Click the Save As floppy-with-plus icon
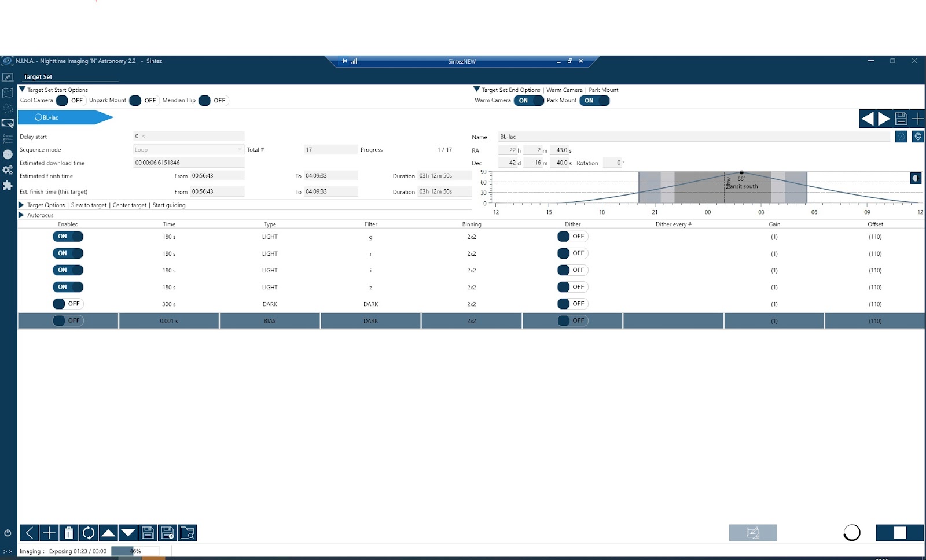 (x=167, y=533)
